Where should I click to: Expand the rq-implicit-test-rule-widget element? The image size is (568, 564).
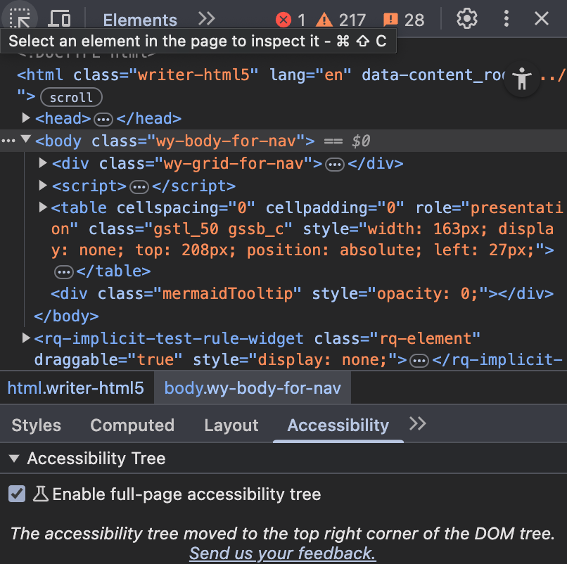coord(25,338)
